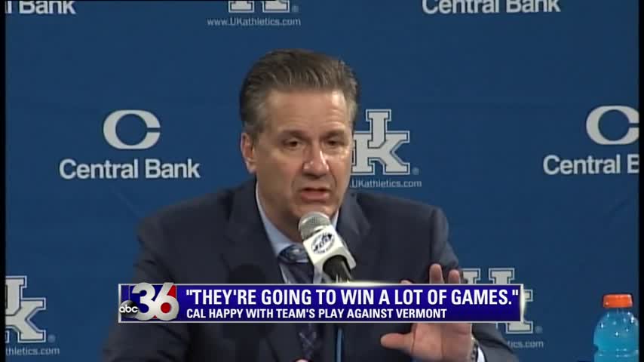Click the www.UKathletics.com text at top
The image size is (644, 362).
click(253, 22)
